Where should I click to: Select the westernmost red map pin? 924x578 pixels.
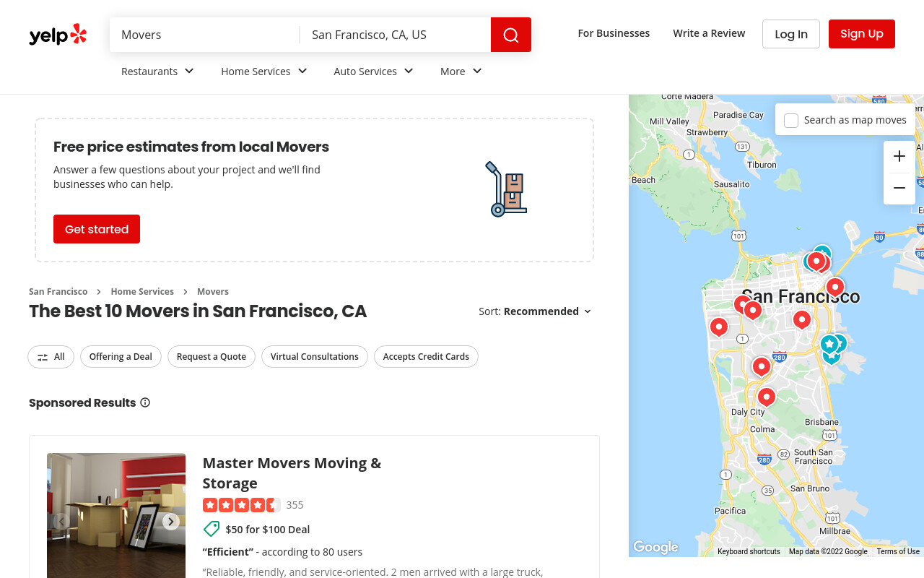click(719, 327)
